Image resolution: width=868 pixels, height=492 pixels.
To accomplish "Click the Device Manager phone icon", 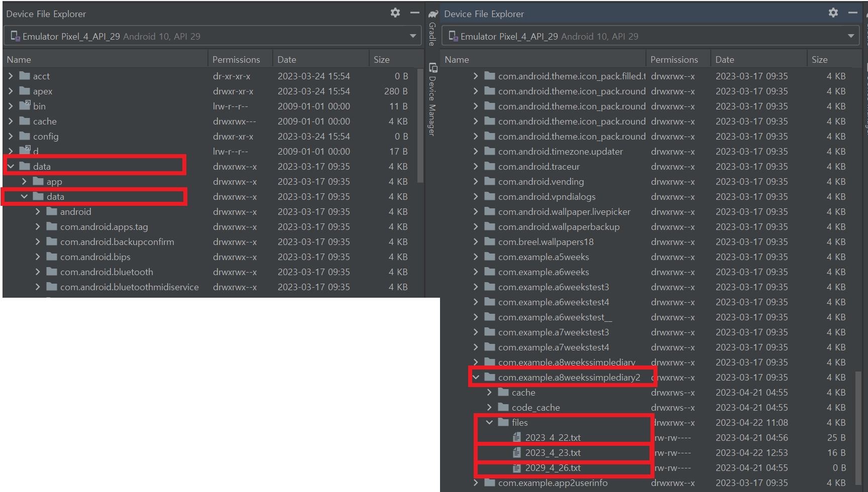I will click(432, 67).
